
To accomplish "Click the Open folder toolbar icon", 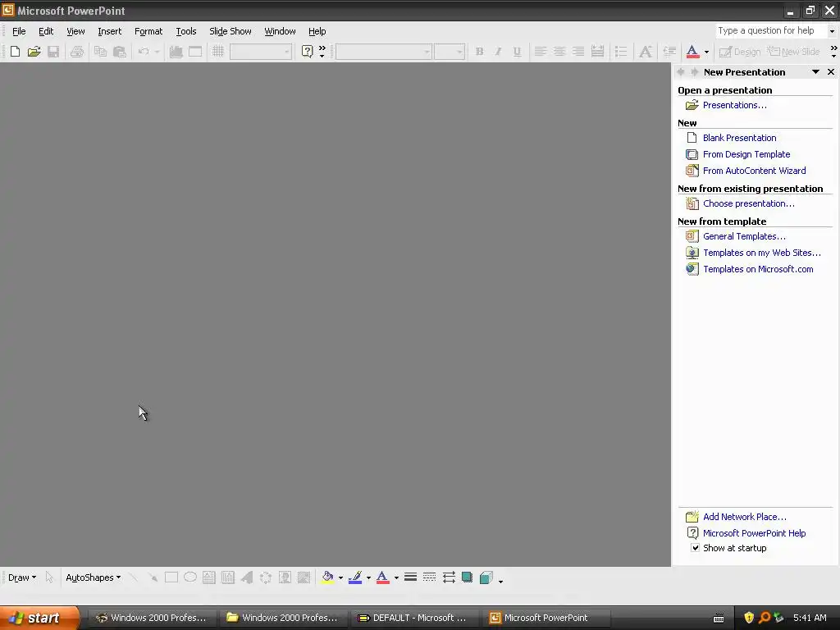I will coord(34,52).
